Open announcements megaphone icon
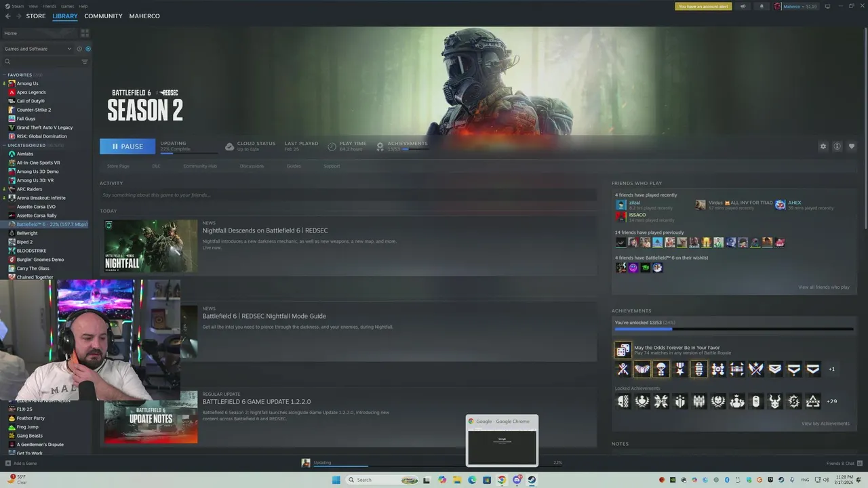This screenshot has height=488, width=868. [743, 6]
